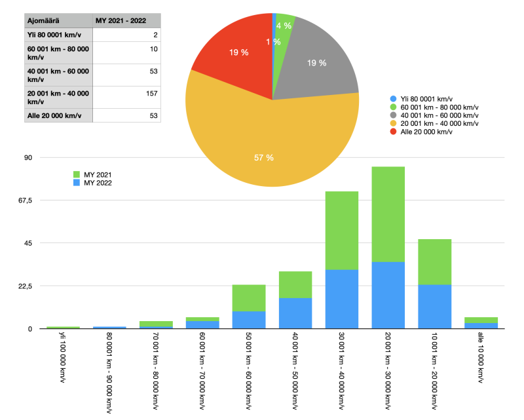Select the blue MY 2022 legend swatch

[77, 183]
